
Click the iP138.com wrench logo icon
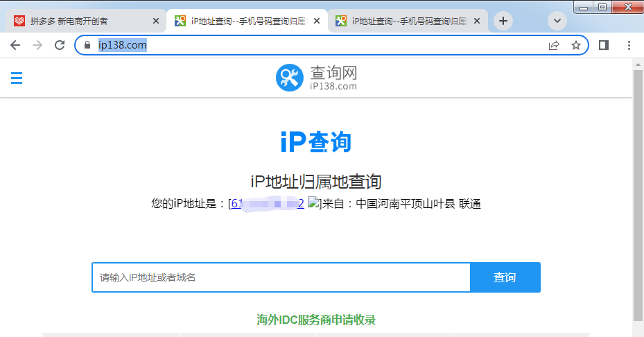coord(290,78)
